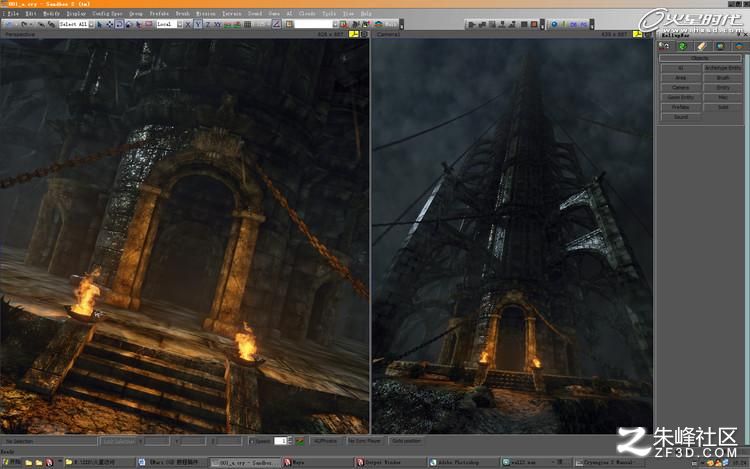Screen dimensions: 750x469
Task: Click maximize icon in Perspective viewport header
Action: 364,34
